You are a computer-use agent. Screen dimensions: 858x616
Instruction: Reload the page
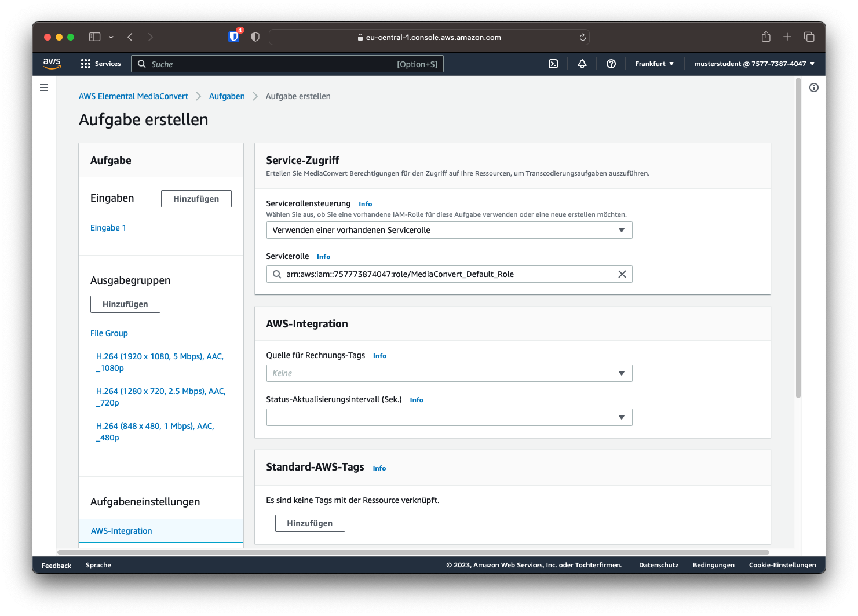[583, 37]
